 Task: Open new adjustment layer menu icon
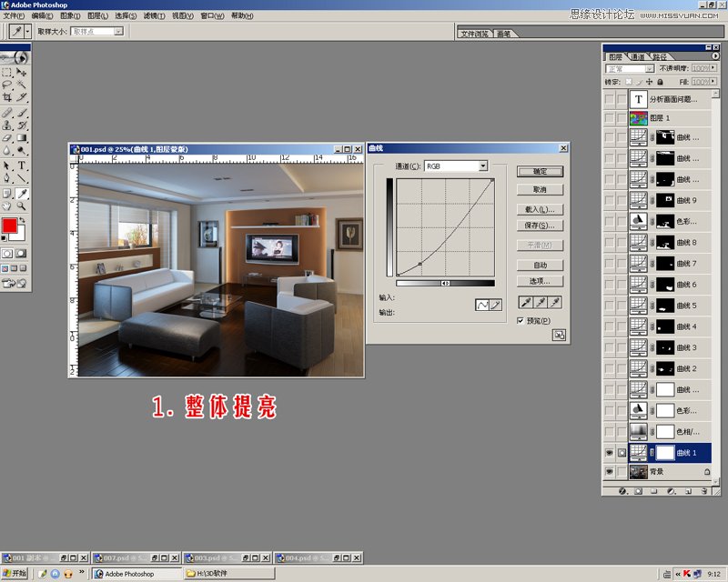point(672,491)
